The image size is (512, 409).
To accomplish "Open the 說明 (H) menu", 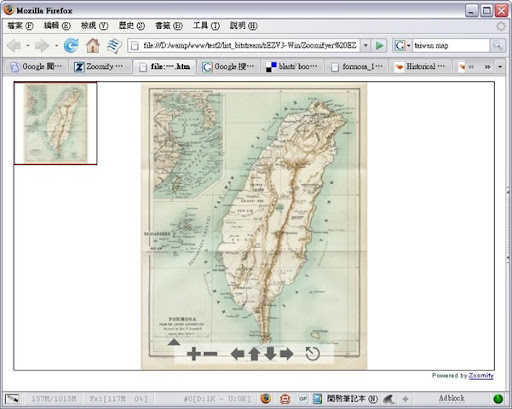I will pyautogui.click(x=244, y=26).
